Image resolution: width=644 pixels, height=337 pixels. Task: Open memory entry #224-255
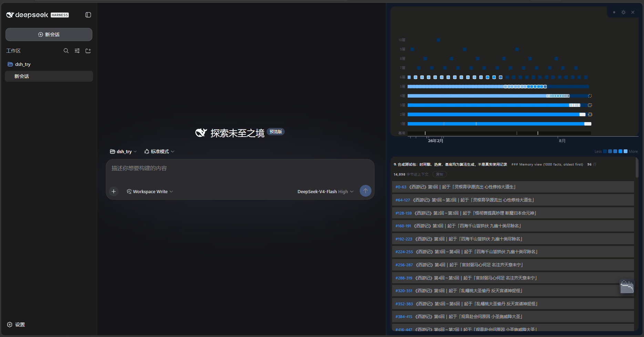click(513, 252)
